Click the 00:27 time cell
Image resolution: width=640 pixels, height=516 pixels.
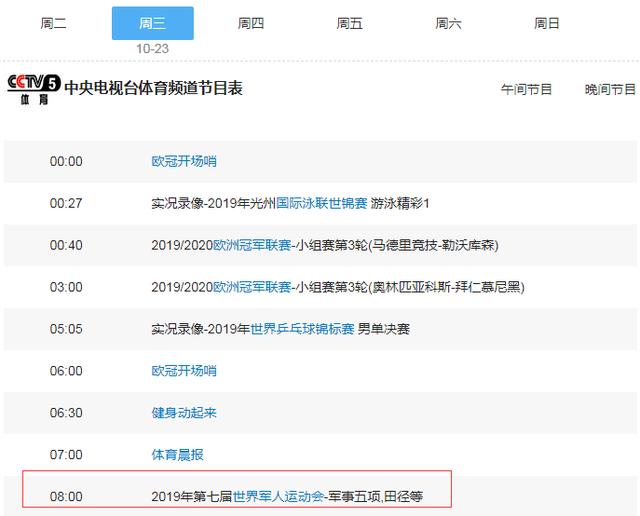coord(66,203)
